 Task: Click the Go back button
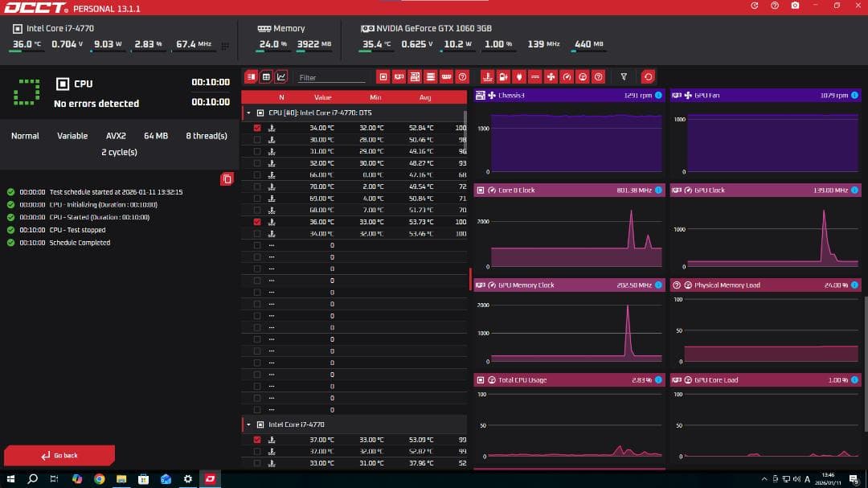(x=59, y=455)
